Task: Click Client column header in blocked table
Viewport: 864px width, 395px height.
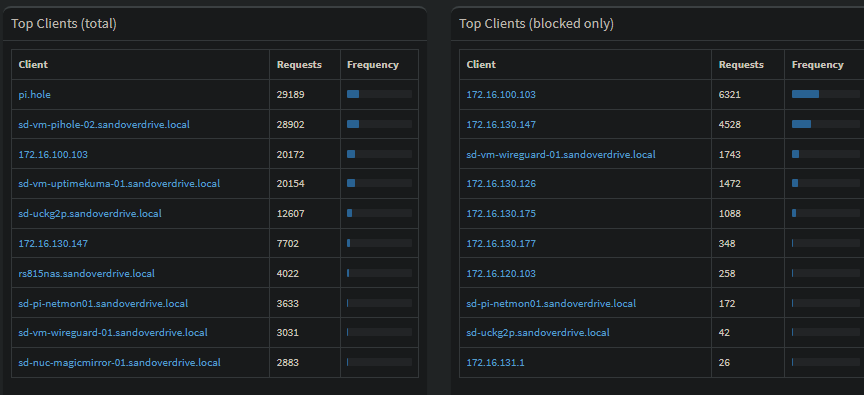Action: point(481,64)
